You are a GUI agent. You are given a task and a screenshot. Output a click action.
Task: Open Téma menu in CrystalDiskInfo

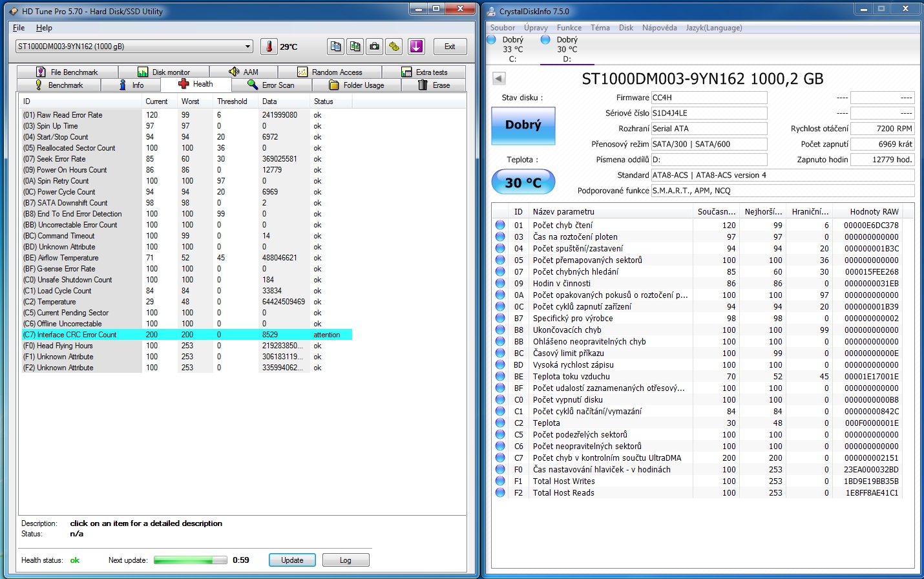click(600, 28)
